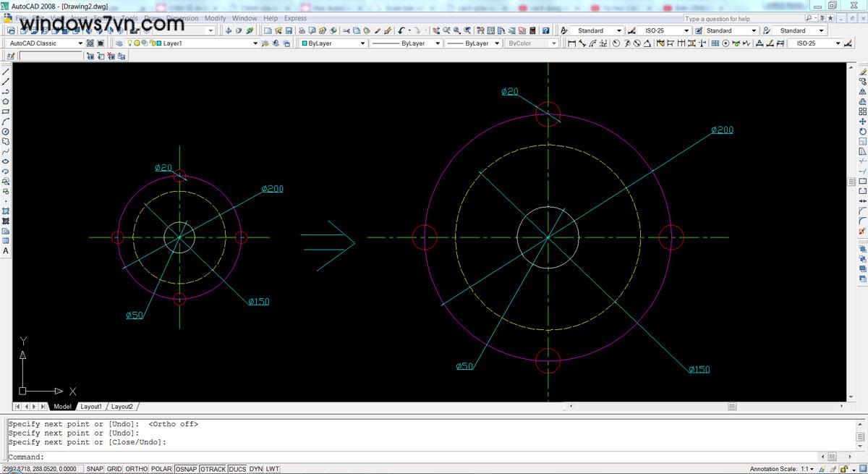Toggle SNAP mode in status bar
The height and width of the screenshot is (474, 868).
(95, 469)
